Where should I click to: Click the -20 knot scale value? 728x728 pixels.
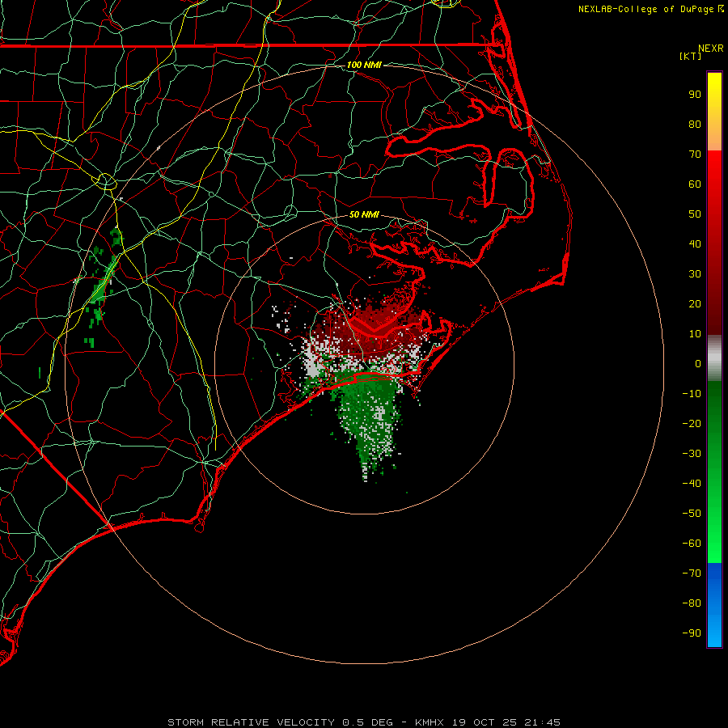[x=692, y=423]
